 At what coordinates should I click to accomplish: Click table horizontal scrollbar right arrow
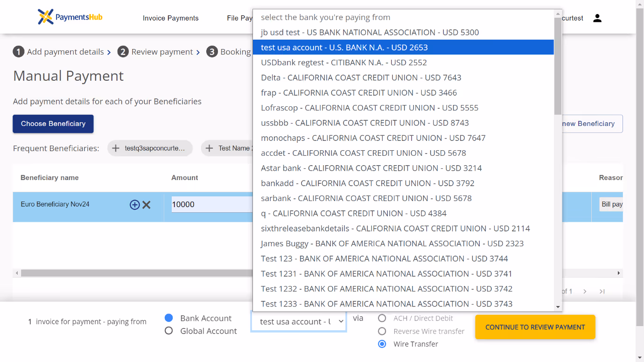click(619, 273)
